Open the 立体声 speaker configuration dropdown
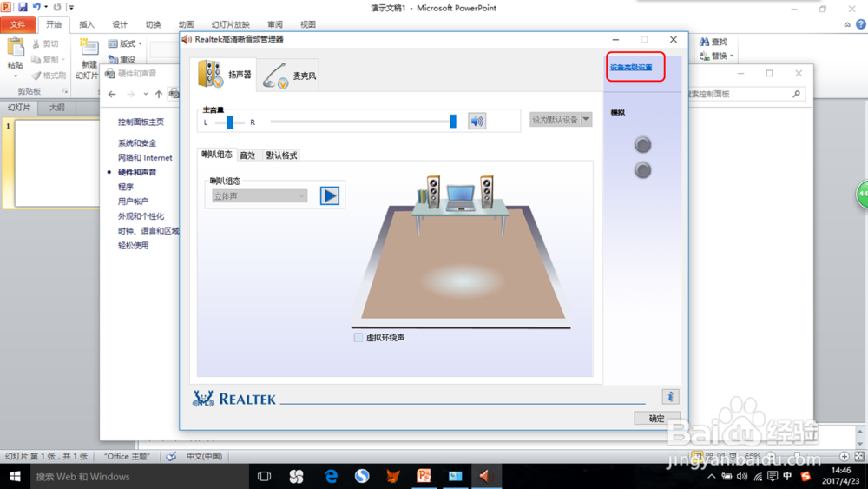This screenshot has height=489, width=868. [259, 196]
